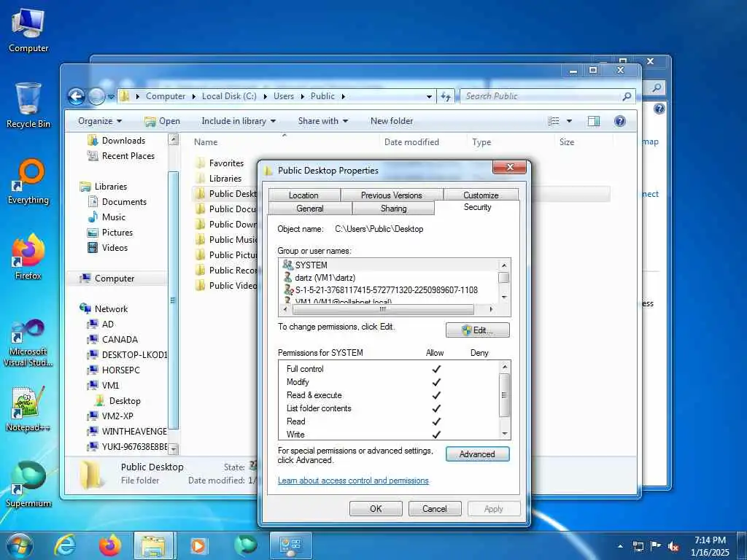
Task: Open the network window taskbar button
Action: 290,545
